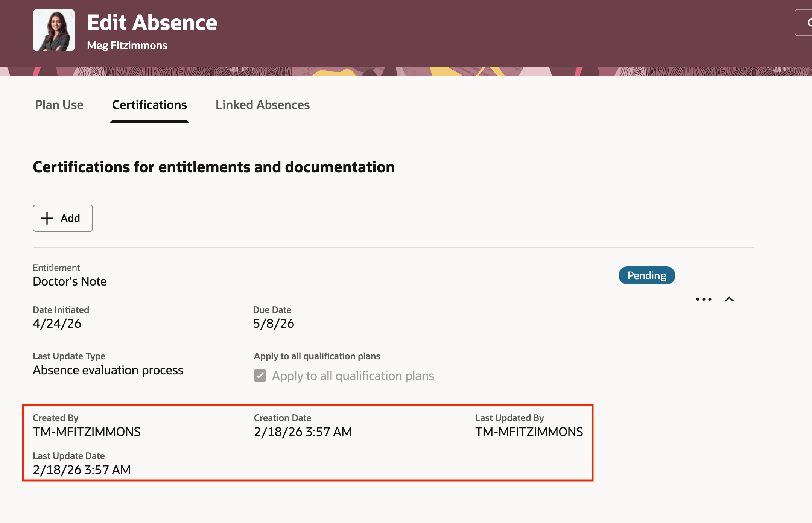Image resolution: width=812 pixels, height=523 pixels.
Task: Click the Date Initiated value 4/24/26
Action: 57,324
